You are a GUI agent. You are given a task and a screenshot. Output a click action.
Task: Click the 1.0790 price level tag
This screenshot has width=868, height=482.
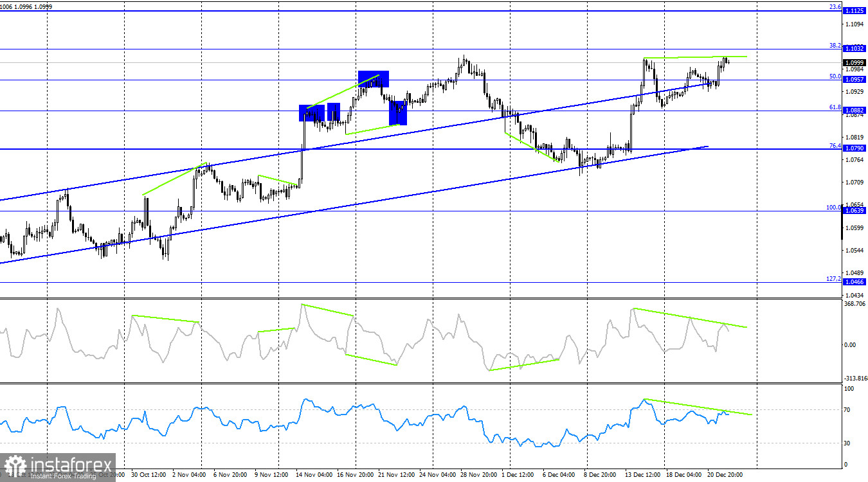tap(854, 148)
